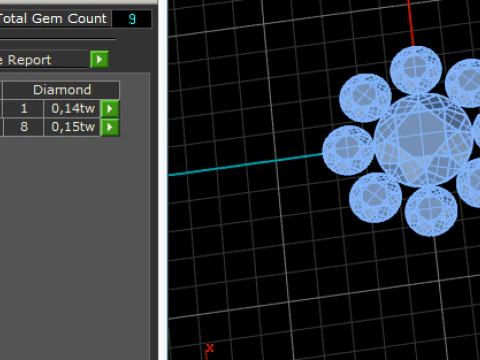Image resolution: width=480 pixels, height=360 pixels.
Task: Select the topmost small gem under red axis
Action: [416, 70]
